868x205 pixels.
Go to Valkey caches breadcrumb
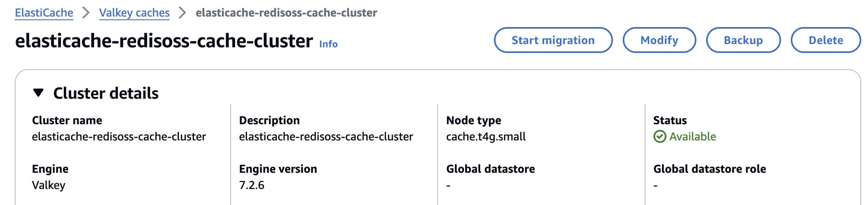click(x=134, y=13)
